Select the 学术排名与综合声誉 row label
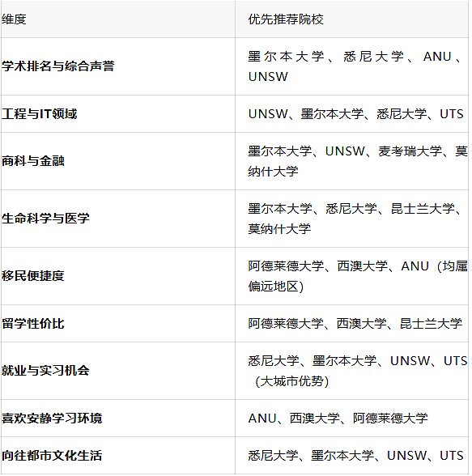 [x=58, y=66]
